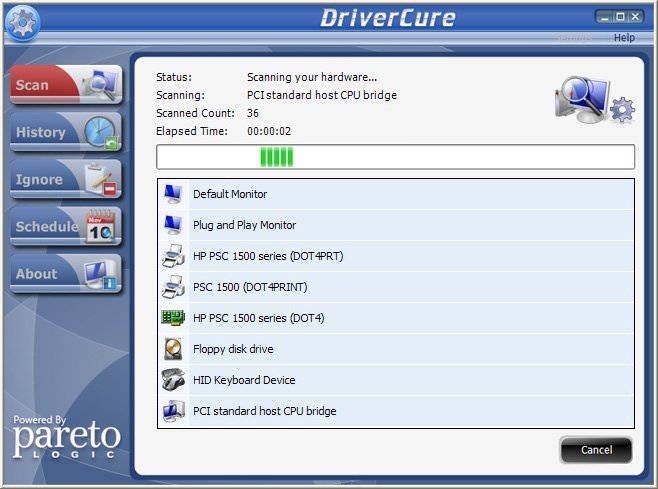This screenshot has width=658, height=489.
Task: Open the Schedule calendar section
Action: 65,227
